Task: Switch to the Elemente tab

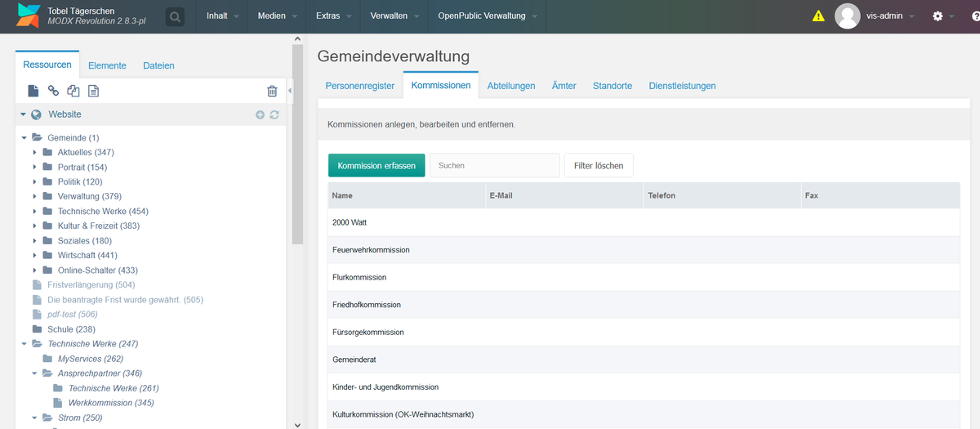Action: click(x=107, y=65)
